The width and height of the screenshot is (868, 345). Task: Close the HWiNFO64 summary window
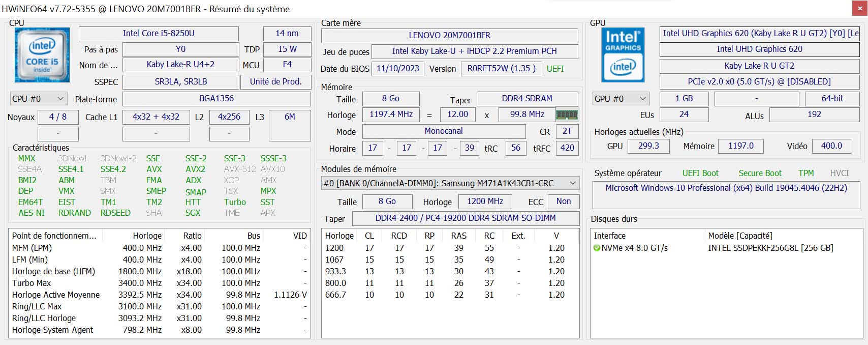tap(859, 9)
